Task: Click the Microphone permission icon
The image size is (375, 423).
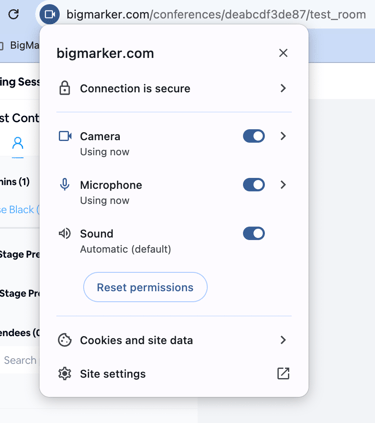Action: point(65,185)
